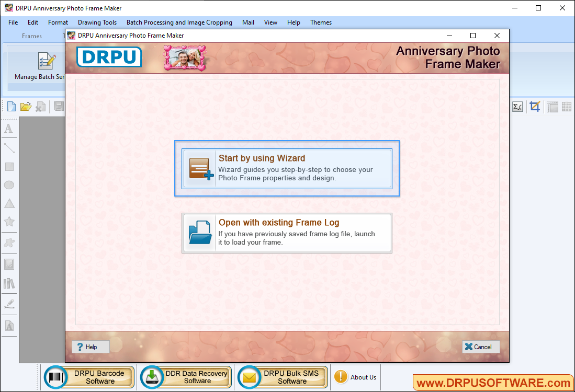575x392 pixels.
Task: Select the Star shape tool
Action: (x=9, y=222)
